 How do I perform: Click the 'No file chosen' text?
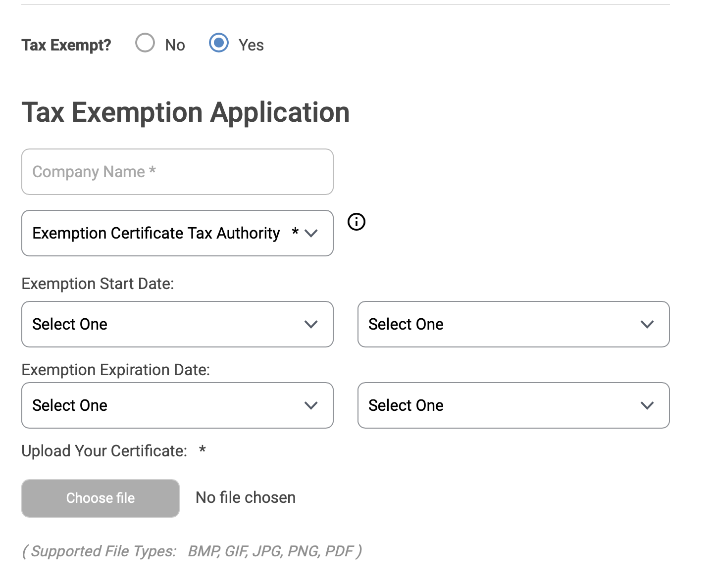coord(246,497)
